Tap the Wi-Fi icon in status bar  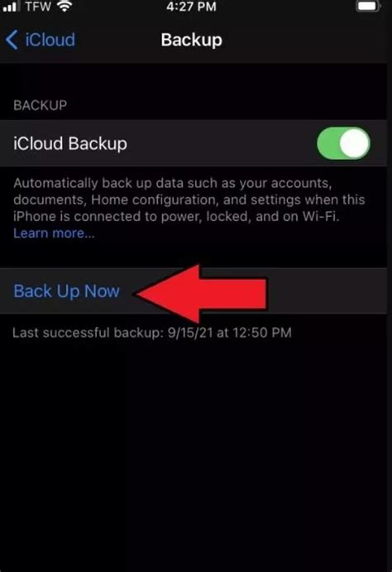click(65, 6)
